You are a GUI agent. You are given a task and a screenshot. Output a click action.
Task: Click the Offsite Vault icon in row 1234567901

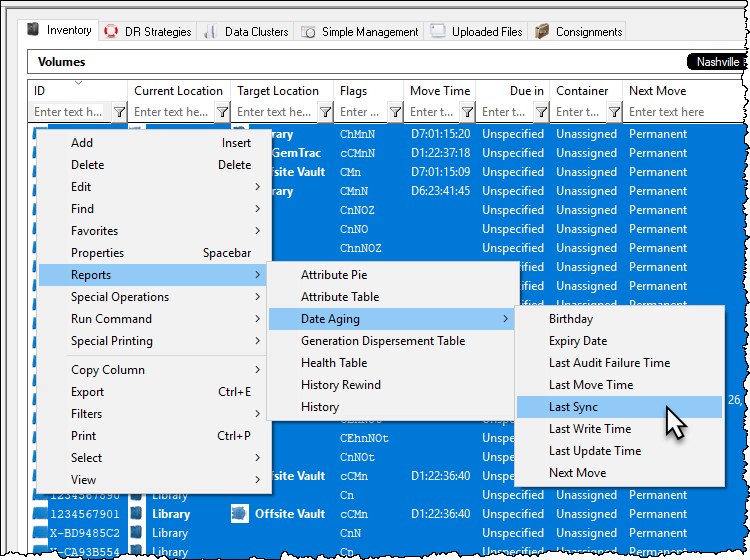(240, 514)
